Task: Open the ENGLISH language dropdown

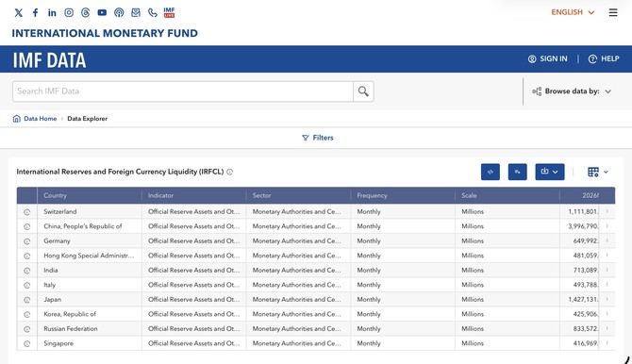Action: click(x=573, y=12)
